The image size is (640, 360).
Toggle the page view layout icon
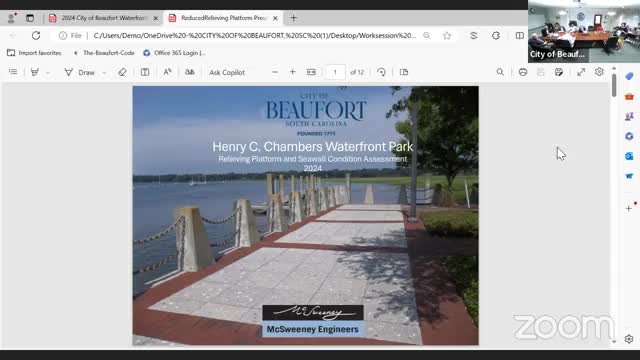(404, 72)
